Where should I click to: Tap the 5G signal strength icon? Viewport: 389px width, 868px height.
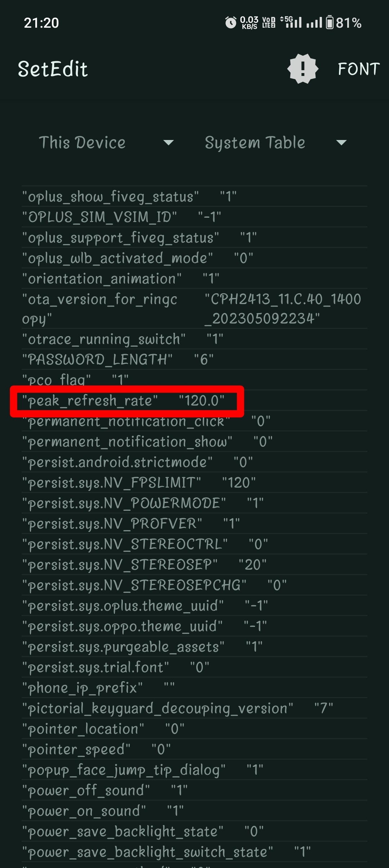coord(291,22)
